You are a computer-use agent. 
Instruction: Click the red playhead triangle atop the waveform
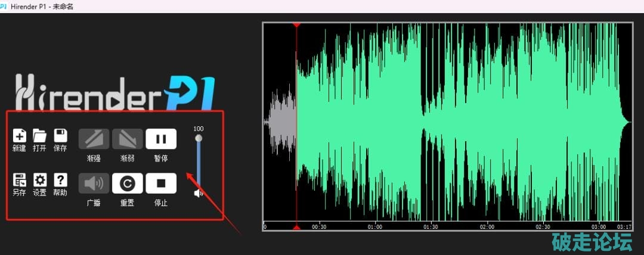[296, 25]
